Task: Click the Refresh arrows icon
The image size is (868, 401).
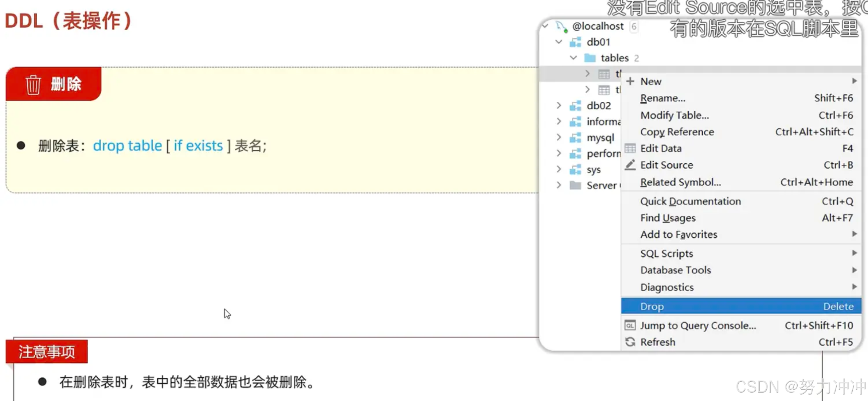Action: tap(630, 342)
